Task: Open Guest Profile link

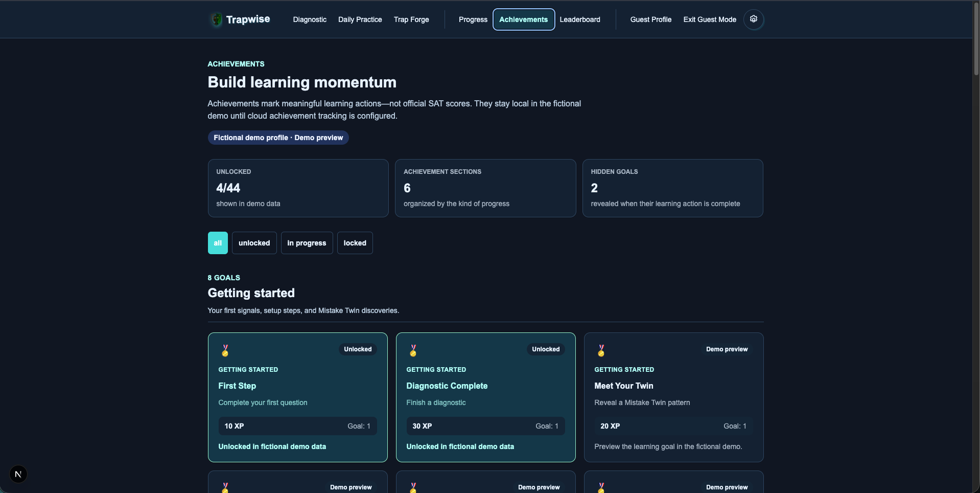Action: click(651, 19)
